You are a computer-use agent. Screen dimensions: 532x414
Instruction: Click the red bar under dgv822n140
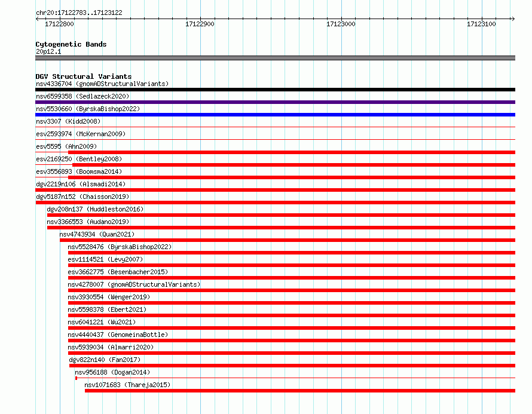pyautogui.click(x=292, y=366)
